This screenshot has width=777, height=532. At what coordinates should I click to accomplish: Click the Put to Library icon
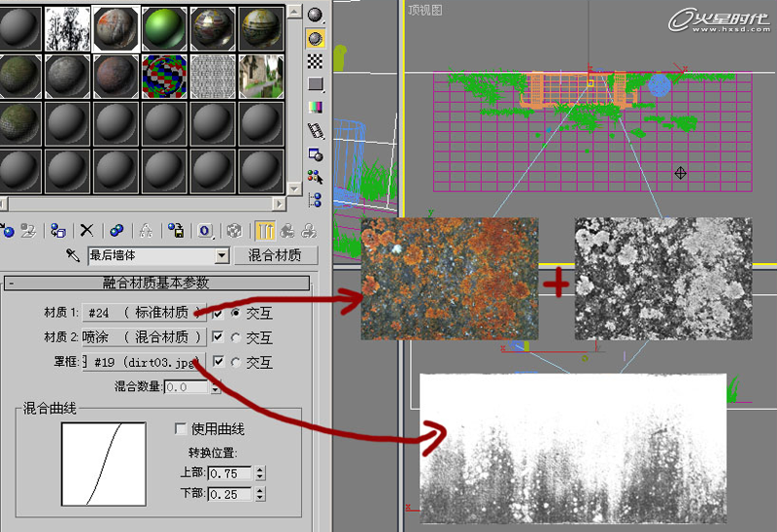click(176, 230)
